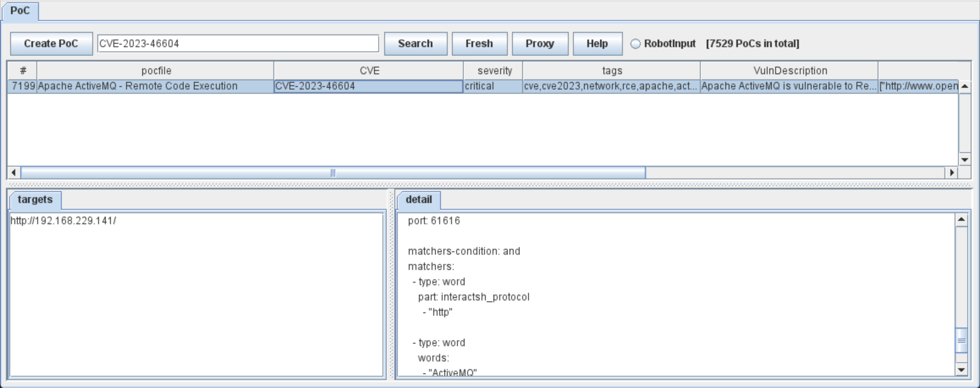
Task: Click the target URL http://192.168.229.141/
Action: 63,221
